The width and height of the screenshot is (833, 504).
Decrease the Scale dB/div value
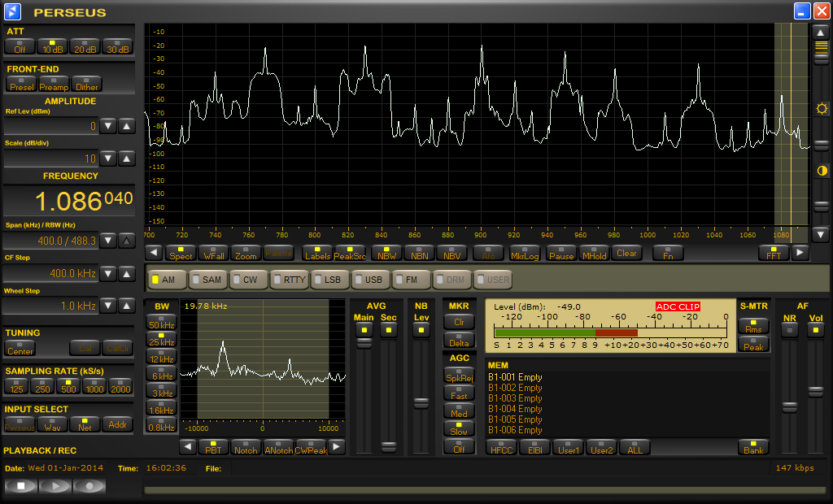point(108,159)
